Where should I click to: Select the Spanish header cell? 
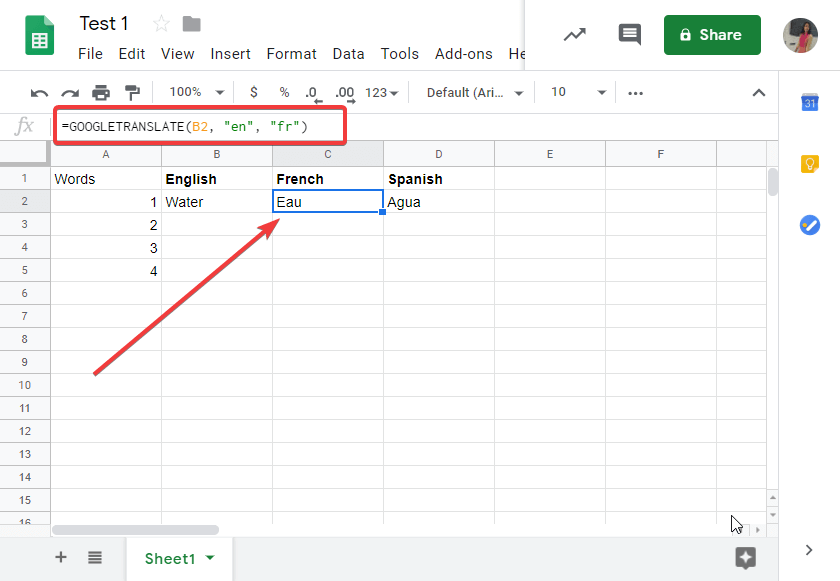[x=439, y=179]
